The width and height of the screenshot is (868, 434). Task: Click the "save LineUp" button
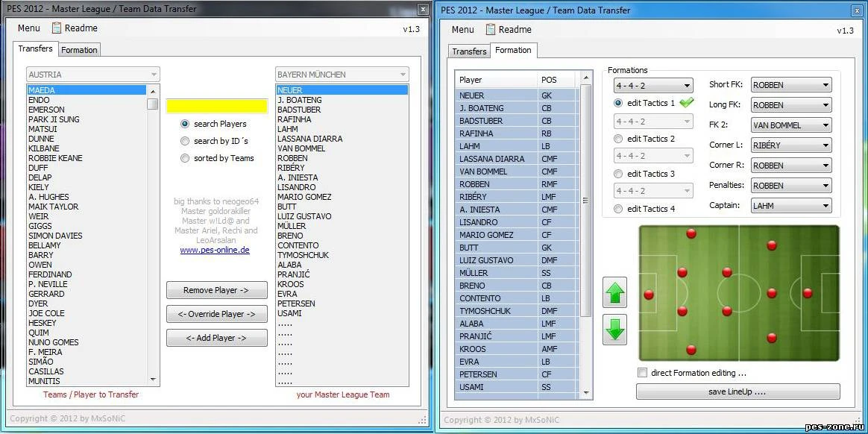pos(737,391)
